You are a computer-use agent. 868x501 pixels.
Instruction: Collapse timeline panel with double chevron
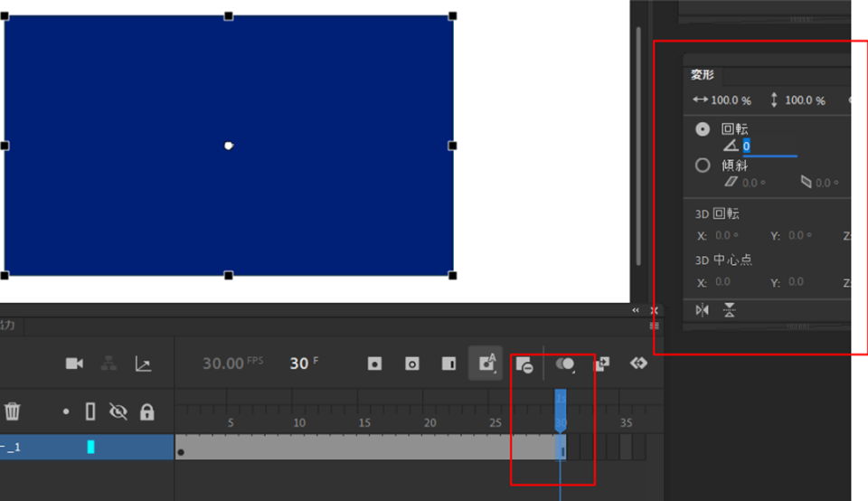pos(636,310)
